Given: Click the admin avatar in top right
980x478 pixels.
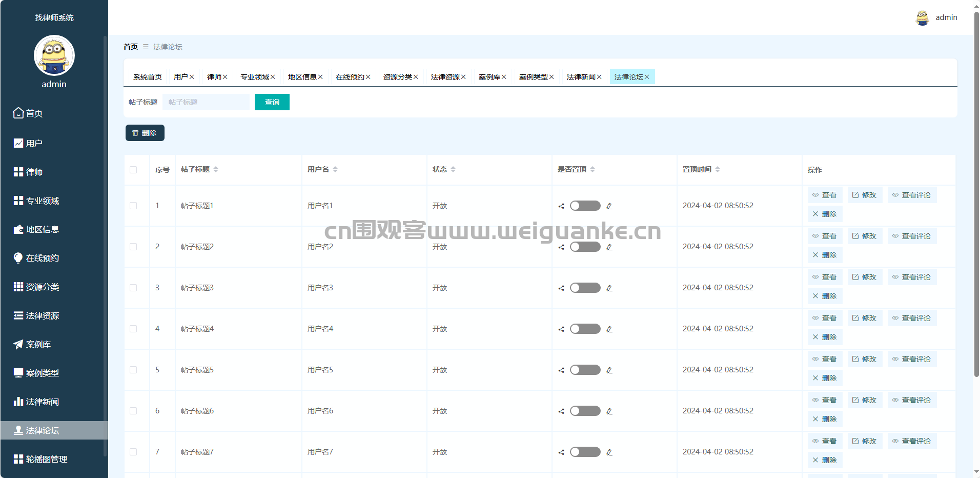Looking at the screenshot, I should click(x=922, y=17).
